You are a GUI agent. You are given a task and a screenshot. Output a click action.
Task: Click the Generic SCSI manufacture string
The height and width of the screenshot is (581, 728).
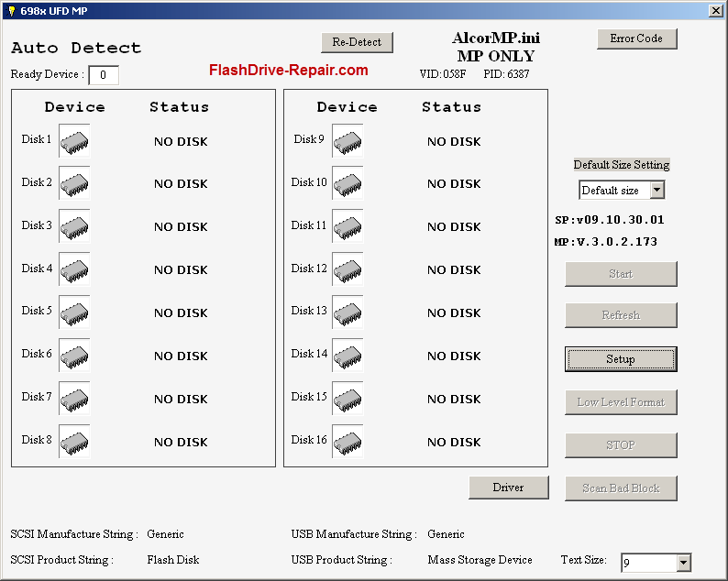(165, 534)
